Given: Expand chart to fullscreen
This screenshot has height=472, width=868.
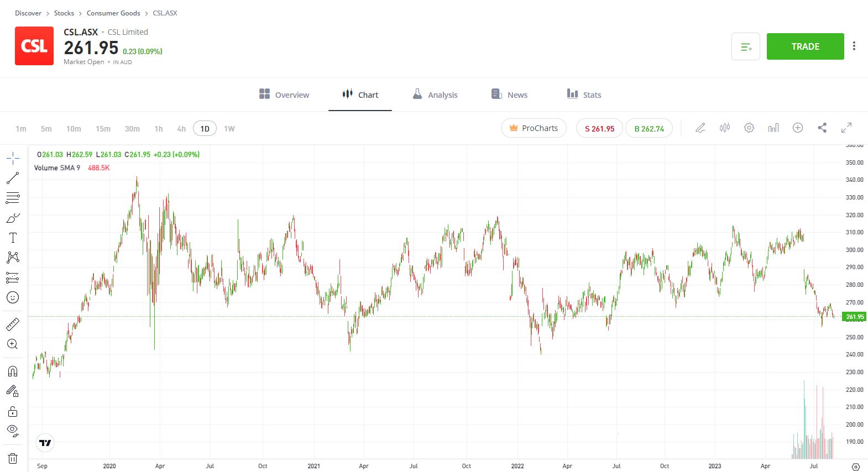Looking at the screenshot, I should tap(846, 128).
